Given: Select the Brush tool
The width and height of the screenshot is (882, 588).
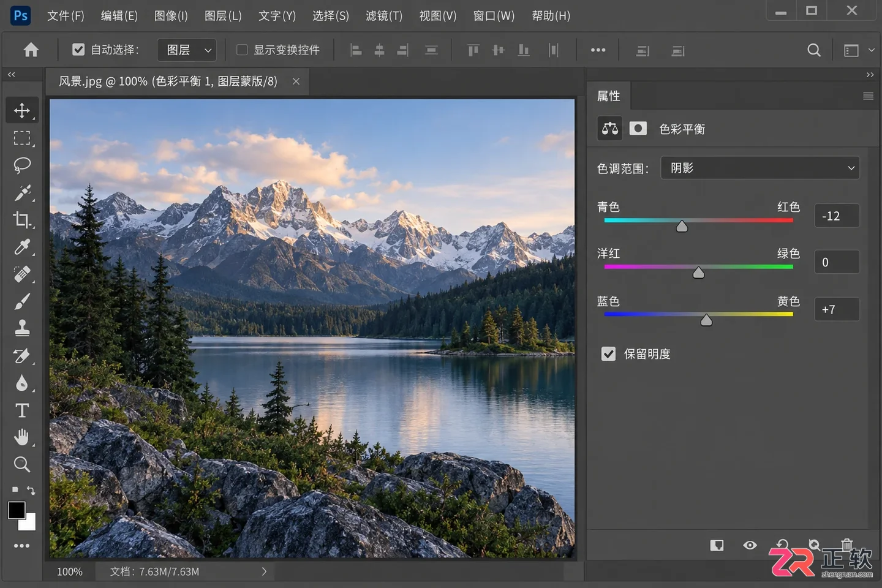Looking at the screenshot, I should pyautogui.click(x=22, y=301).
